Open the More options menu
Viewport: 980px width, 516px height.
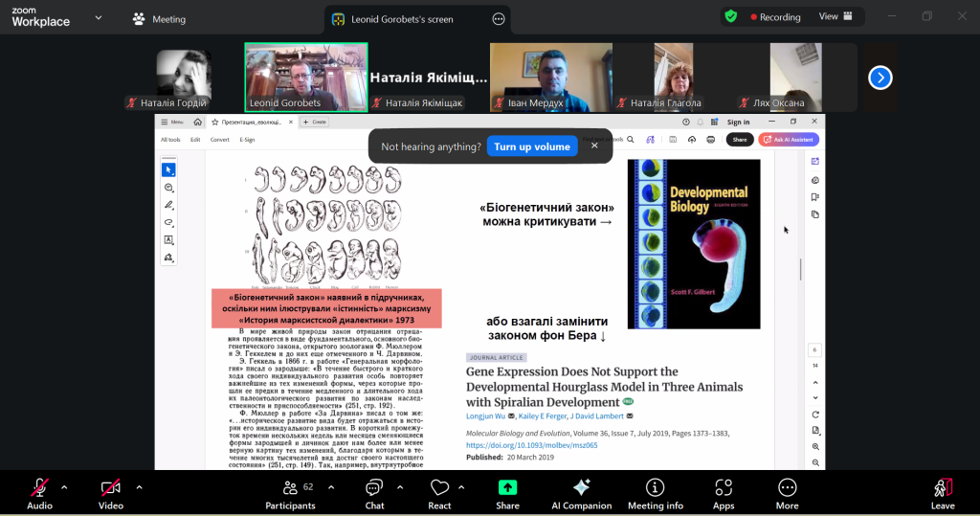coord(787,492)
